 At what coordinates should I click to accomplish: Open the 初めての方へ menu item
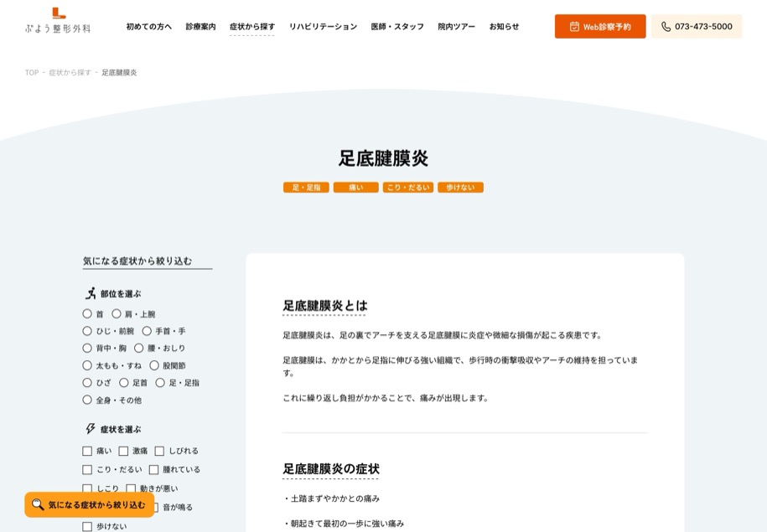(148, 27)
